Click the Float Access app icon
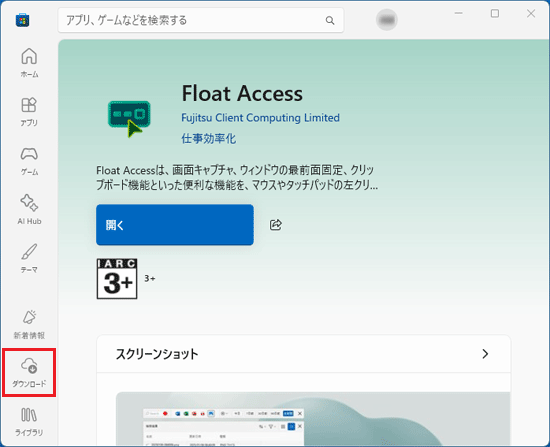Viewport: 550px width, 447px height. click(129, 119)
